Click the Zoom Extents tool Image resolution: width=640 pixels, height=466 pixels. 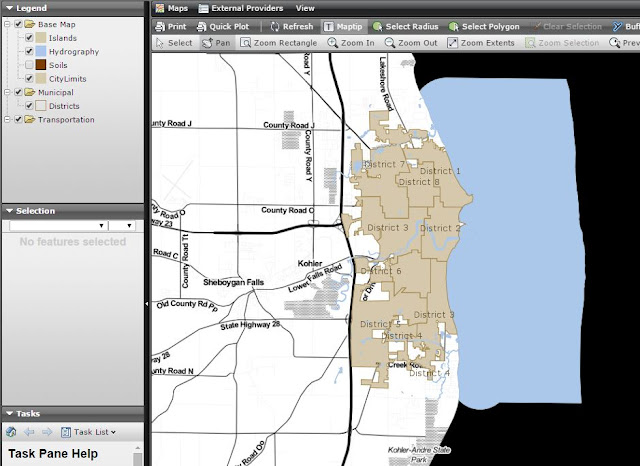(x=481, y=43)
